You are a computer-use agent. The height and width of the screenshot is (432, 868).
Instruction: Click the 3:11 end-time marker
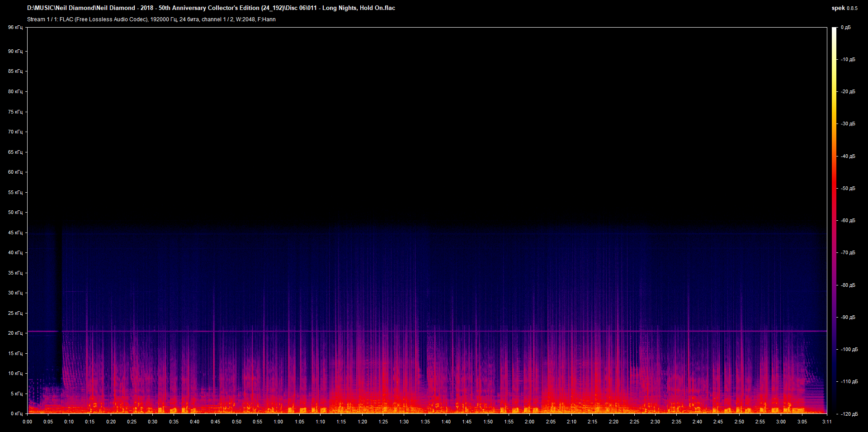tap(827, 421)
